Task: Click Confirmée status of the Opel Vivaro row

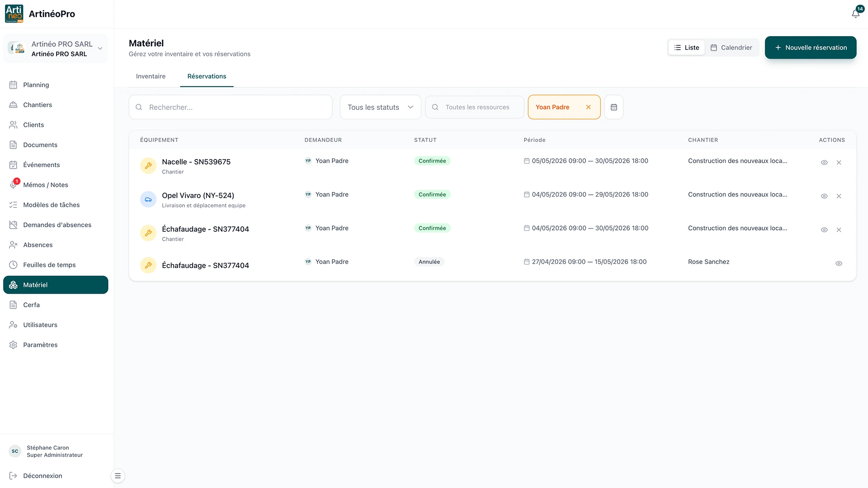Action: pyautogui.click(x=432, y=194)
